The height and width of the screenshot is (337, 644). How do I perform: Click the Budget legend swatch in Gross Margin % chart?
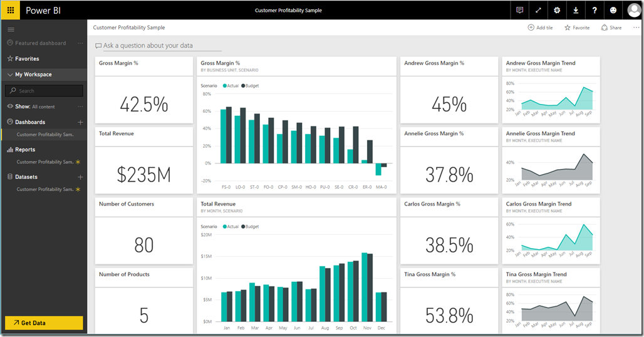pyautogui.click(x=243, y=86)
